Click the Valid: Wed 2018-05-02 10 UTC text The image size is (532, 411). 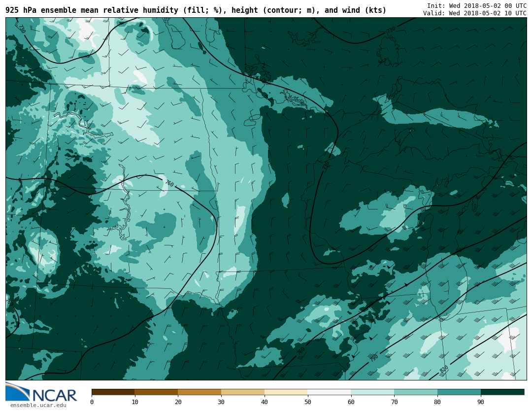[475, 13]
